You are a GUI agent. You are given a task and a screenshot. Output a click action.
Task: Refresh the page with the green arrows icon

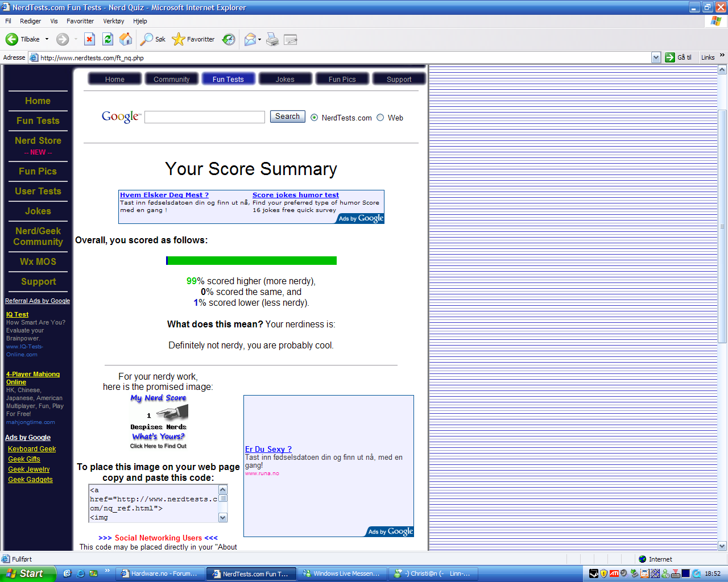point(107,39)
